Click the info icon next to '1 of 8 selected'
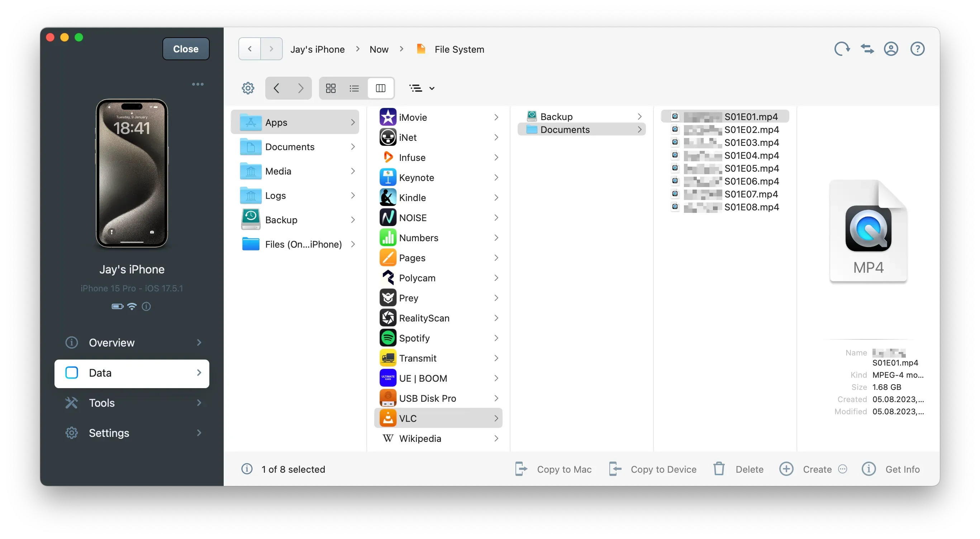980x539 pixels. 247,469
